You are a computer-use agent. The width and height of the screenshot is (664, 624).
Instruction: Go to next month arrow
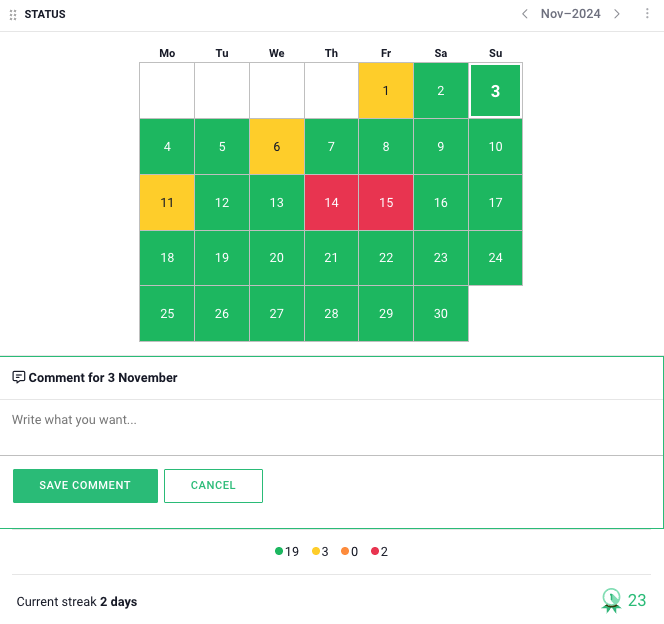(x=617, y=14)
